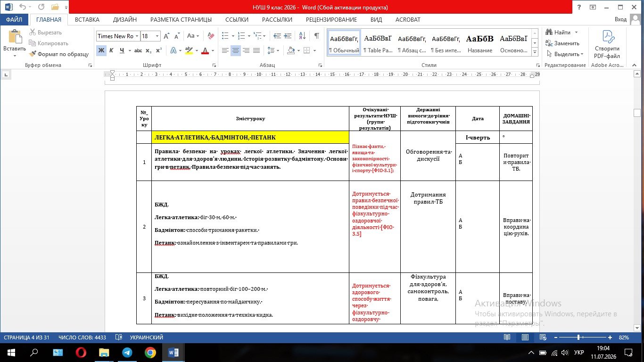644x362 pixels.
Task: Open Windows search from the taskbar
Action: pyautogui.click(x=34, y=353)
